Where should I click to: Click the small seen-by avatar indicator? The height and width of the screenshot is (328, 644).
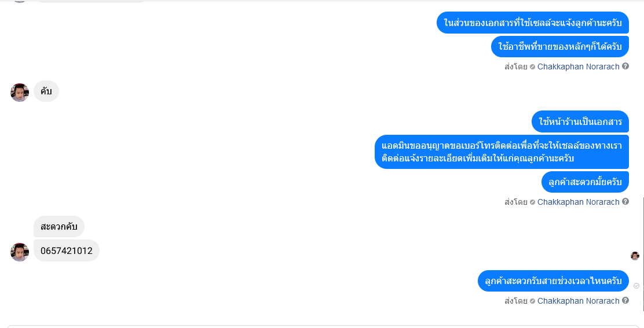[635, 256]
